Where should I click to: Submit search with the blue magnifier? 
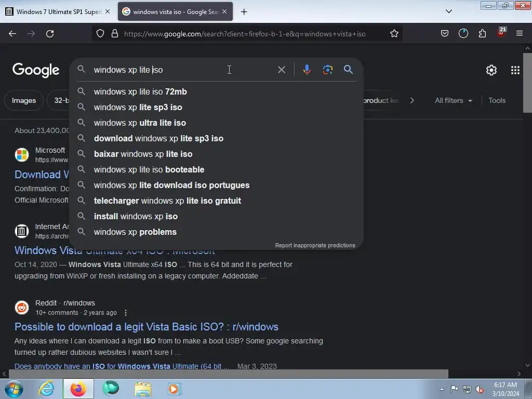(348, 70)
